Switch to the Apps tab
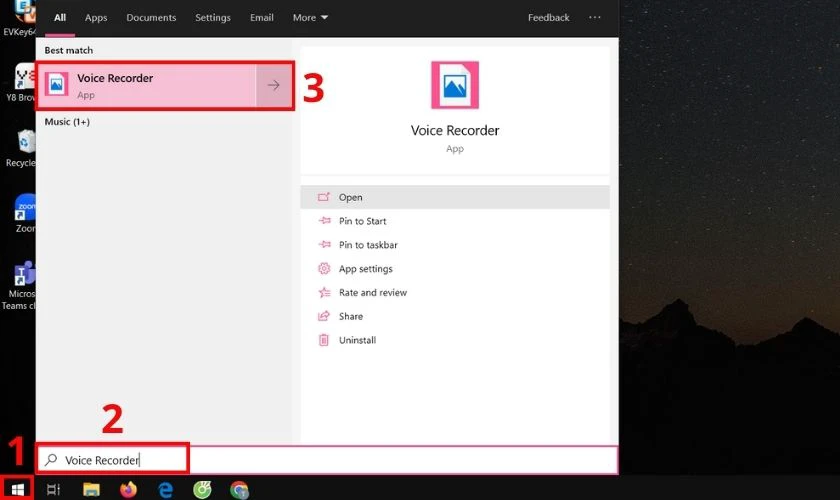 click(96, 18)
